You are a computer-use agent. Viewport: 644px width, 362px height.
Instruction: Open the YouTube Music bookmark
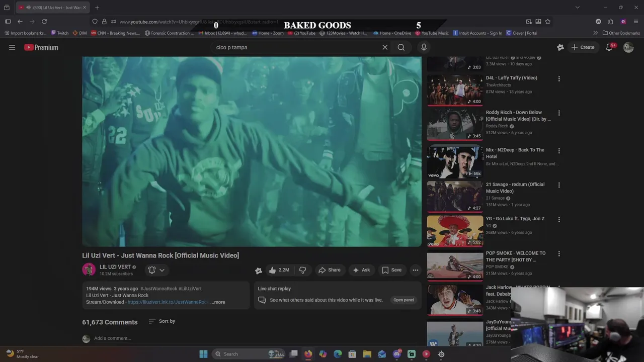click(x=432, y=33)
